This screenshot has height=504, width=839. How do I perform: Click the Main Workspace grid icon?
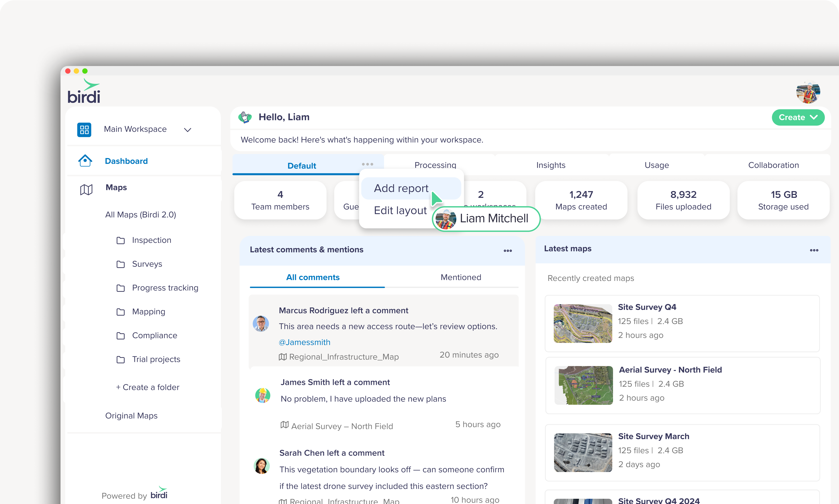(84, 129)
